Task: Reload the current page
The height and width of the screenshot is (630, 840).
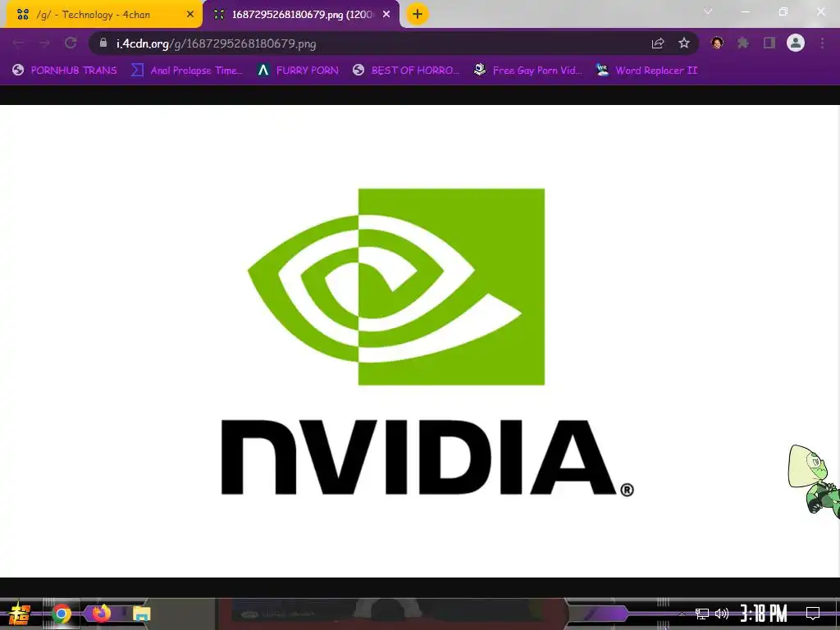Action: [x=71, y=43]
